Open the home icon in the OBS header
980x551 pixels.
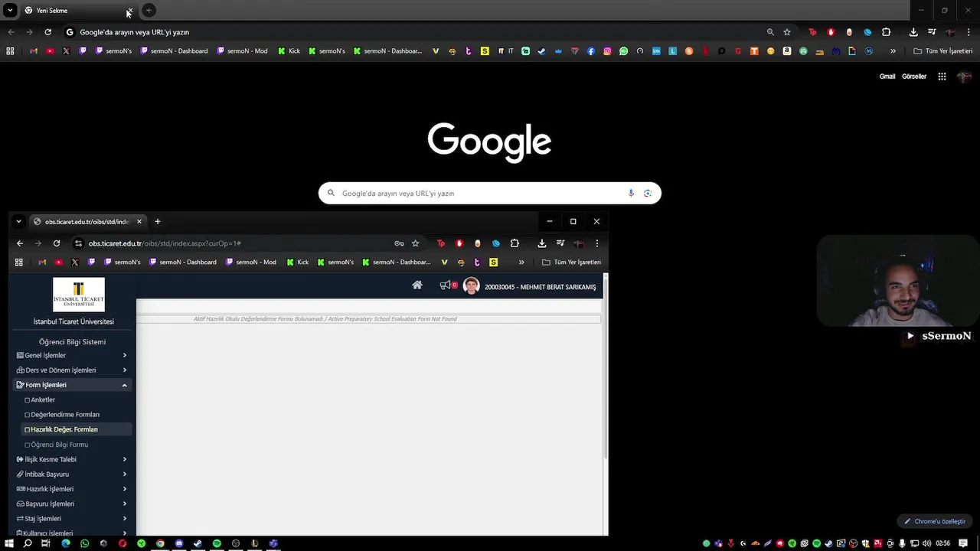coord(417,285)
